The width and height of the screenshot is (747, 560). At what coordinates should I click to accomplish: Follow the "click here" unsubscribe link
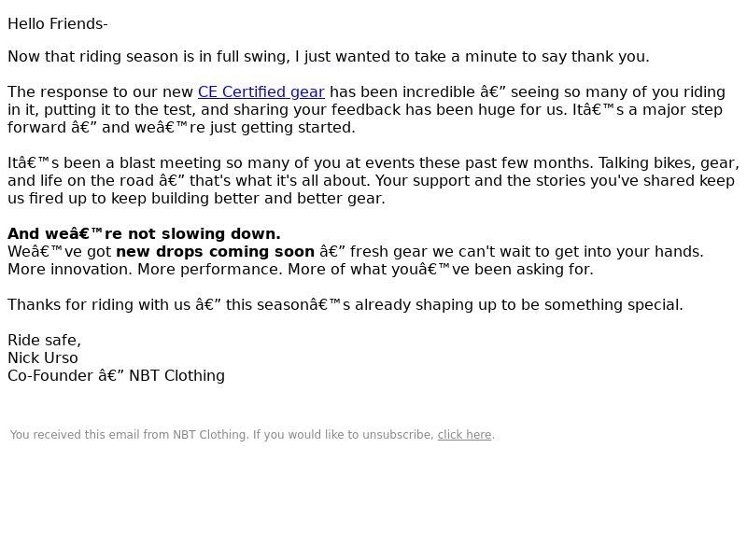[464, 435]
